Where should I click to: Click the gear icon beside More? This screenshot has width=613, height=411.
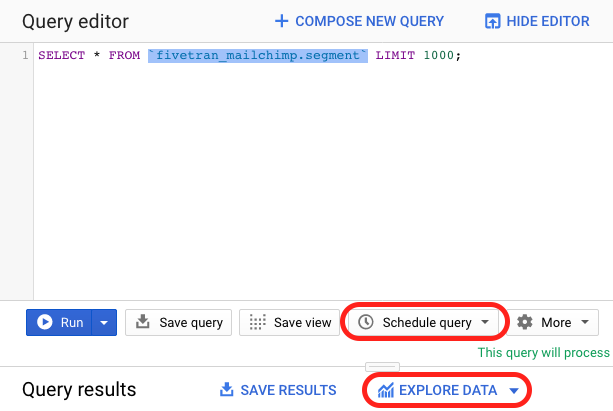(x=525, y=322)
